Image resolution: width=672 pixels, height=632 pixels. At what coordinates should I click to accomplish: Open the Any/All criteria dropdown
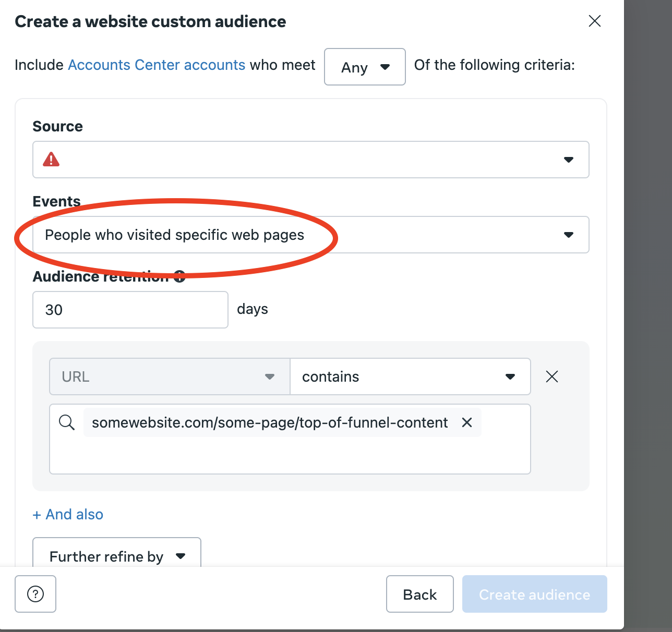click(365, 67)
